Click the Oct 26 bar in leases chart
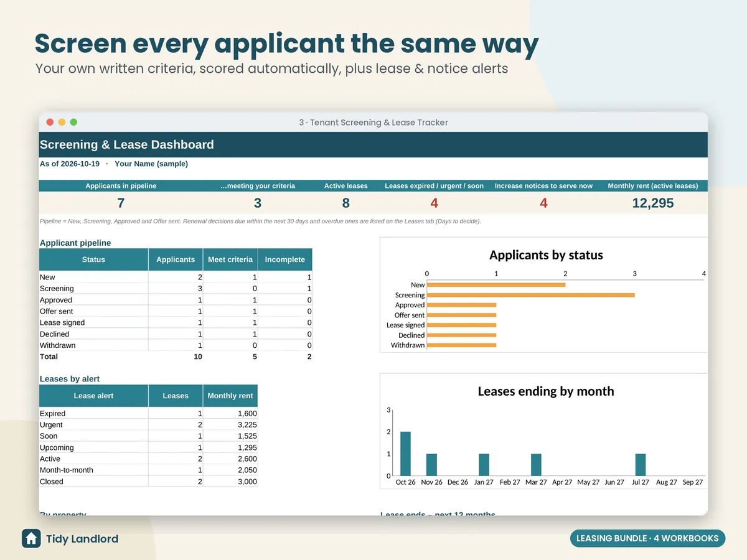This screenshot has width=747, height=560. pos(405,454)
